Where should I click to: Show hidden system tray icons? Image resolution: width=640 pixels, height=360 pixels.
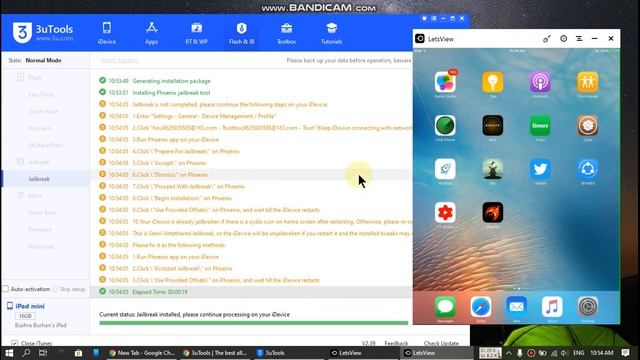pos(509,353)
